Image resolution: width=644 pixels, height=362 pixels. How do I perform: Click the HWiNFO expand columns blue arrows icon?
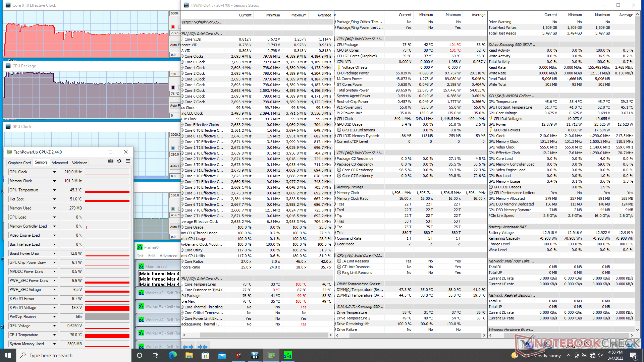[x=188, y=347]
